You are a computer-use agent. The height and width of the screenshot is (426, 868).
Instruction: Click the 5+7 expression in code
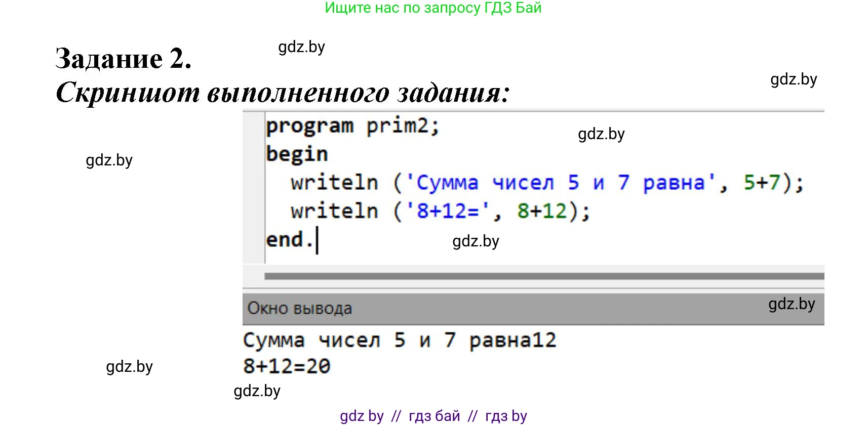[x=761, y=183]
